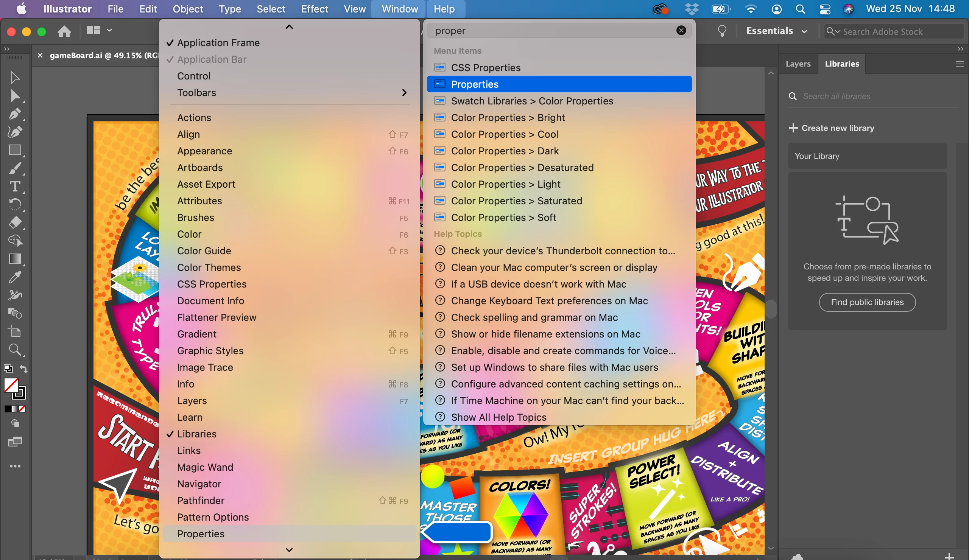This screenshot has height=560, width=969.
Task: Swap fill and stroke colors
Action: 24,369
